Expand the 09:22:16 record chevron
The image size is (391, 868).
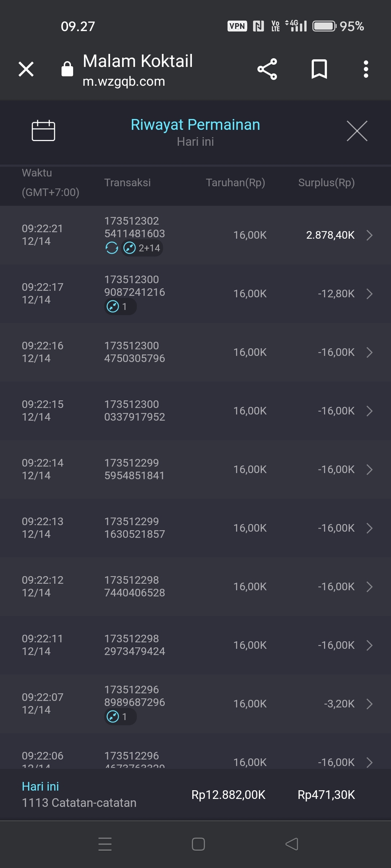[369, 352]
